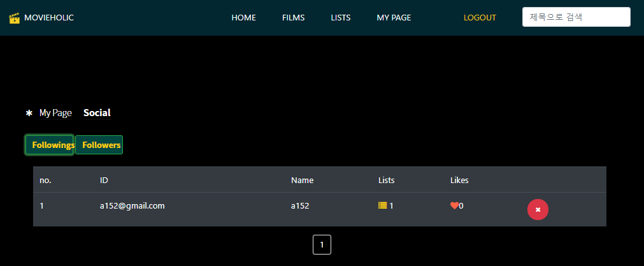Click the LOGOUT link

point(480,18)
